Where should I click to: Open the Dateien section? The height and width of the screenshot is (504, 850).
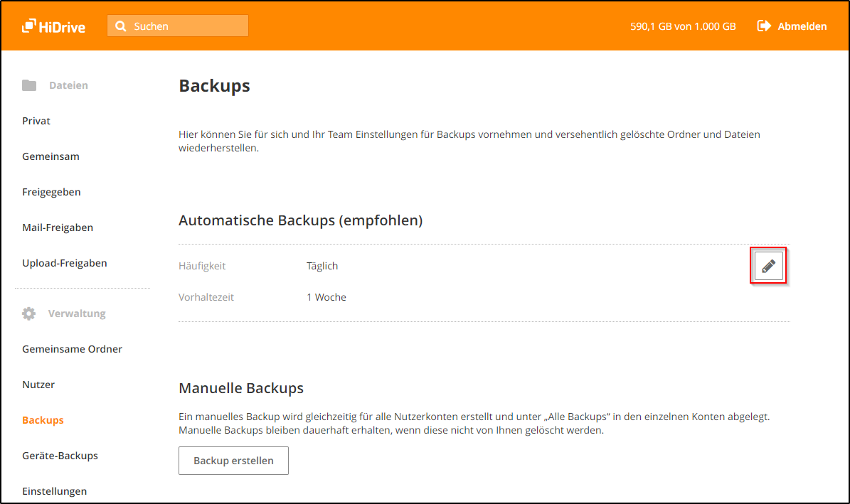pos(68,85)
